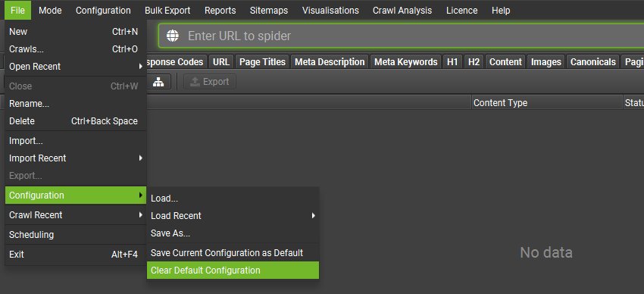The height and width of the screenshot is (294, 644).
Task: Click the site structure tree view icon
Action: (x=158, y=82)
